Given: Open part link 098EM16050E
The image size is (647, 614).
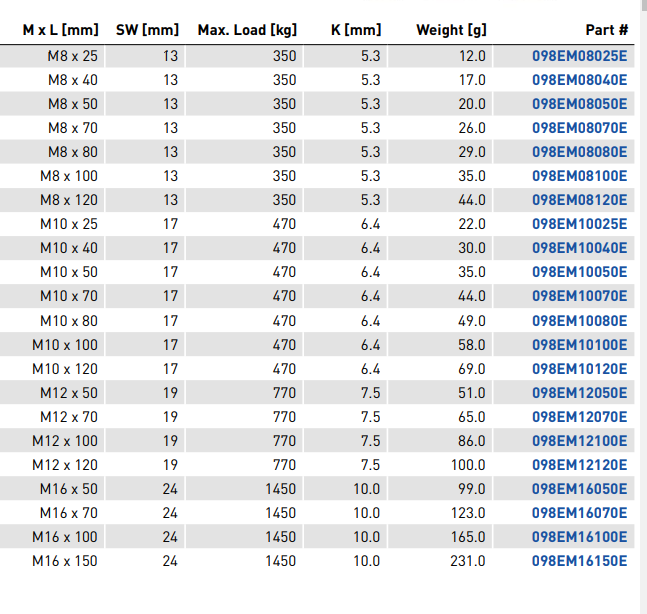Looking at the screenshot, I should pos(579,489).
